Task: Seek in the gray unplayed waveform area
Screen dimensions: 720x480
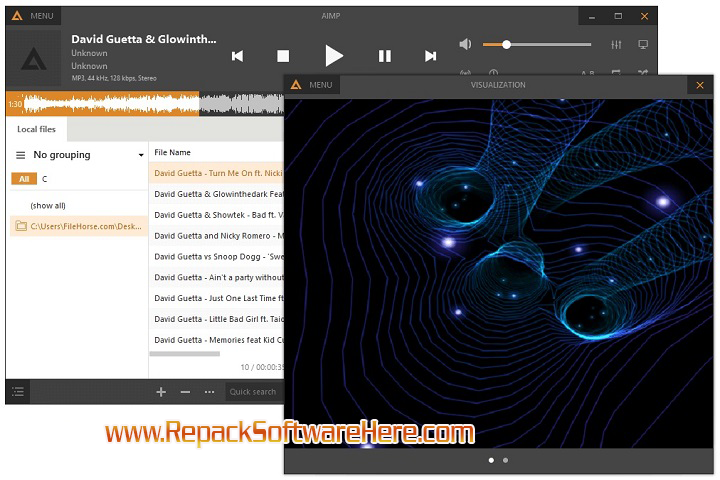Action: 242,103
